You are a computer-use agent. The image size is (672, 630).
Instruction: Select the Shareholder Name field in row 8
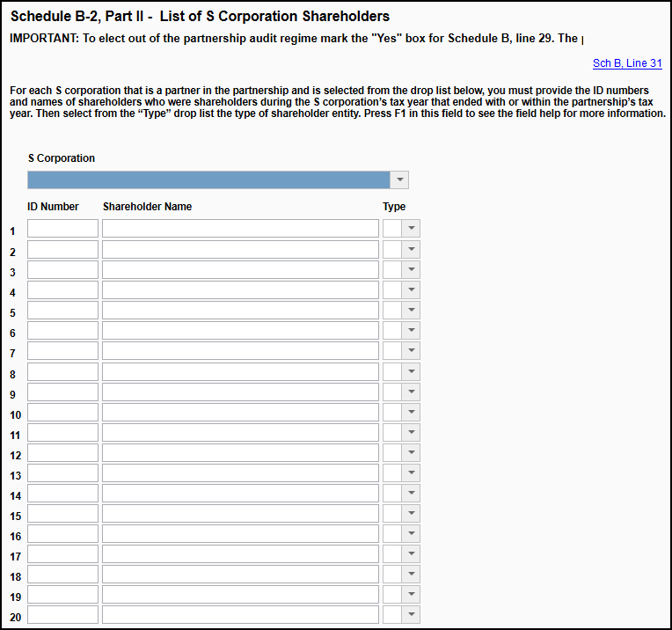click(x=240, y=371)
